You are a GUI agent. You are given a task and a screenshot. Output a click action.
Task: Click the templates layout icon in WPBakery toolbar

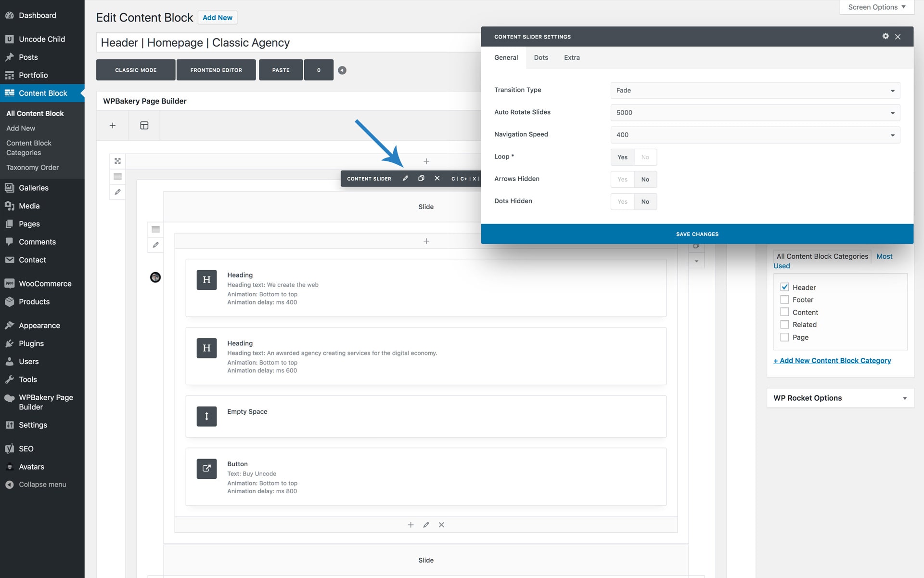pos(144,125)
